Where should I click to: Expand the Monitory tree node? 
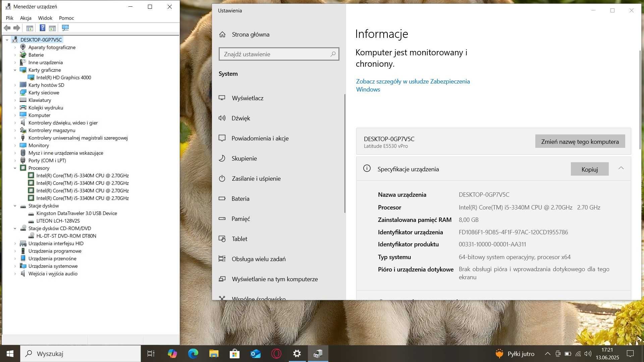pyautogui.click(x=15, y=145)
